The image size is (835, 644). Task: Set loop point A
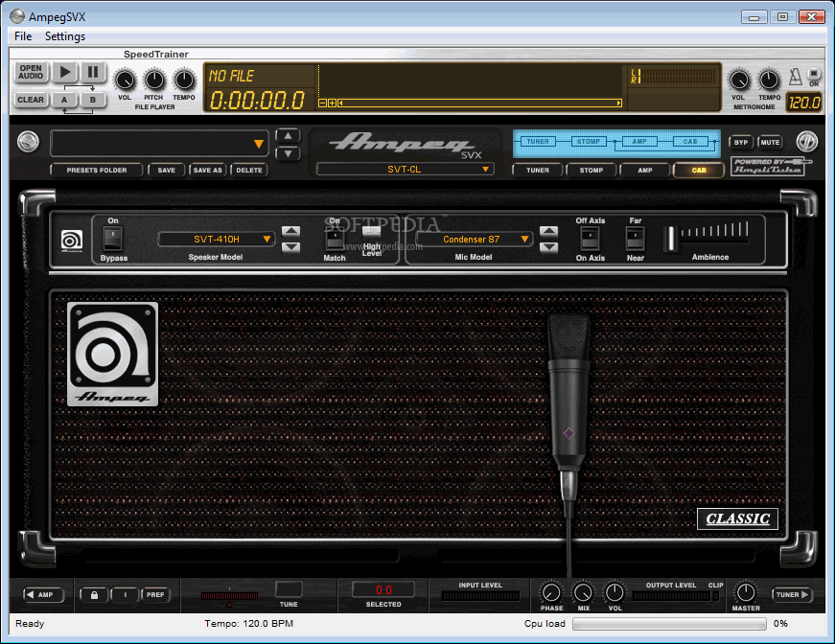tap(64, 100)
